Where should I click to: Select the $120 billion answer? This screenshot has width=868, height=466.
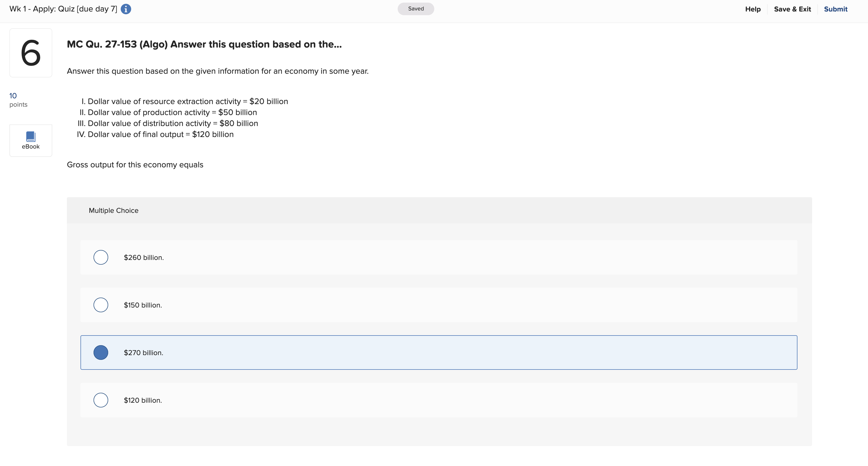[x=101, y=400]
